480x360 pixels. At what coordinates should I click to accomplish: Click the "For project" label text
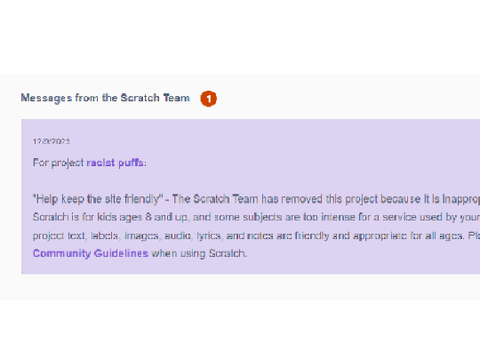click(x=58, y=163)
